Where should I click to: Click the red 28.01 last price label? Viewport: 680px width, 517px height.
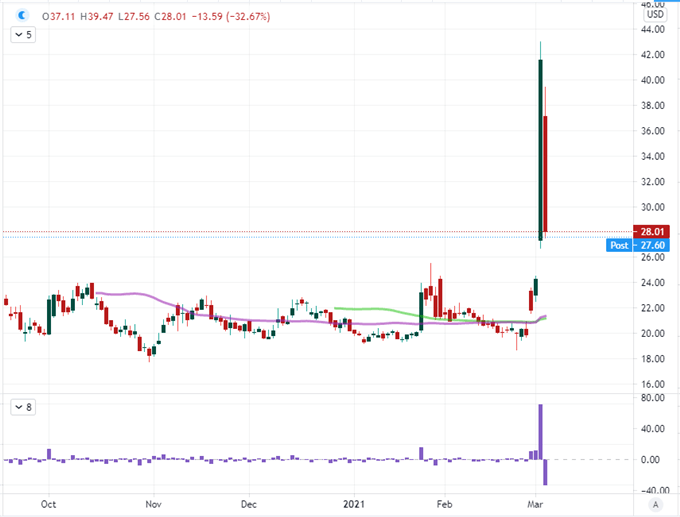[651, 232]
